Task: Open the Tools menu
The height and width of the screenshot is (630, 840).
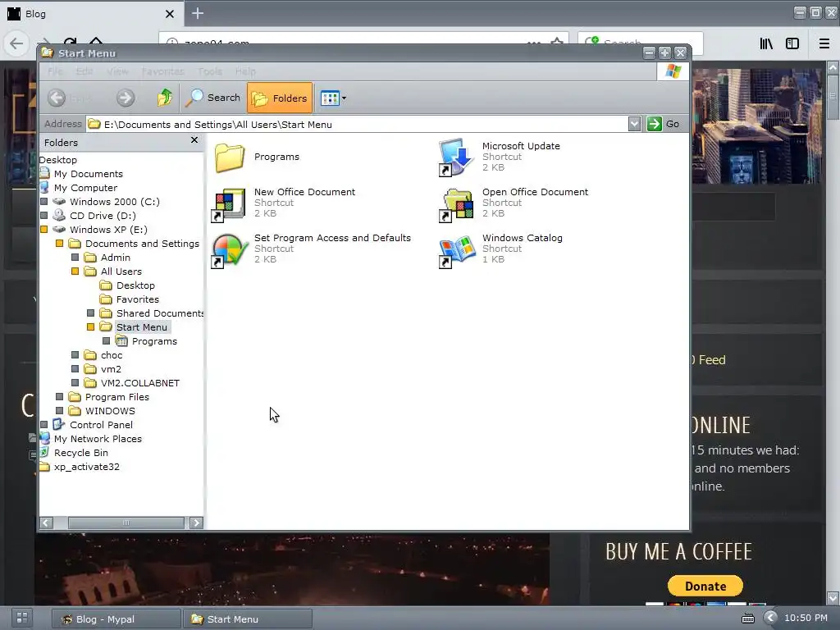Action: pos(210,71)
